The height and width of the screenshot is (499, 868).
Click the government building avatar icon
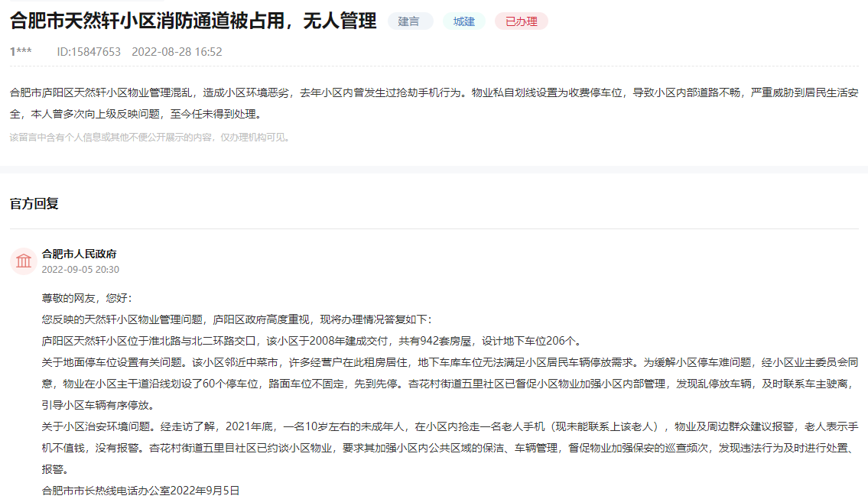tap(24, 261)
